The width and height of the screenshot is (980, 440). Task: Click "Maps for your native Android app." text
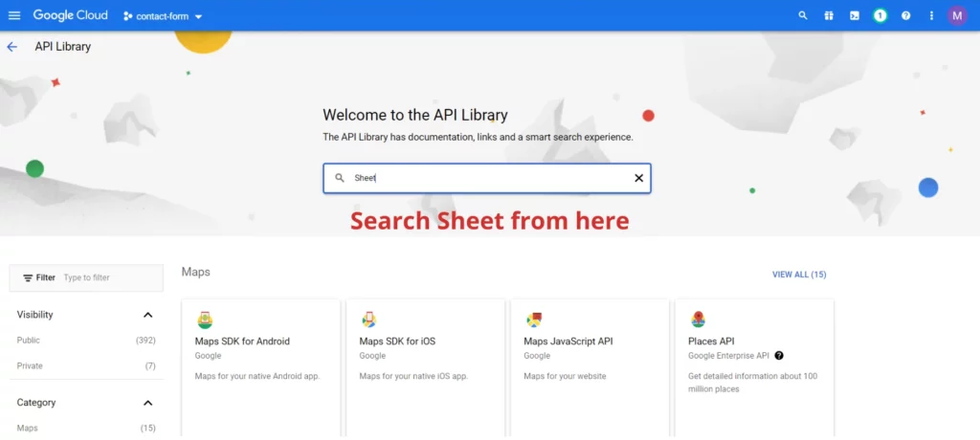pos(257,376)
